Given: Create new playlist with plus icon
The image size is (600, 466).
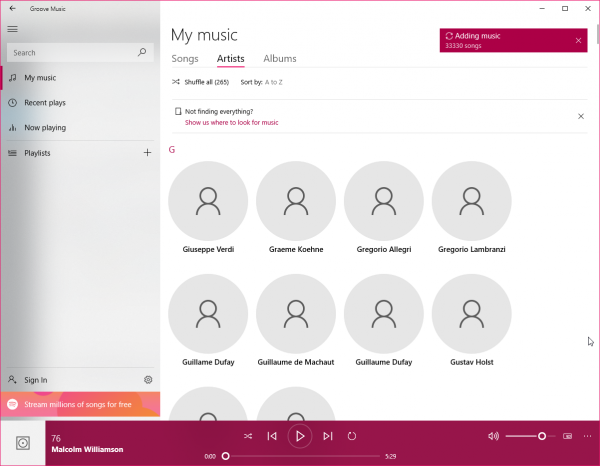Looking at the screenshot, I should 147,153.
